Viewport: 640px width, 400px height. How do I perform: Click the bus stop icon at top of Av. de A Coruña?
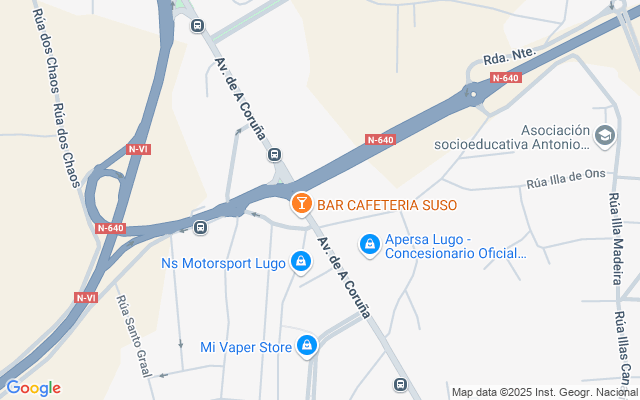tap(198, 26)
